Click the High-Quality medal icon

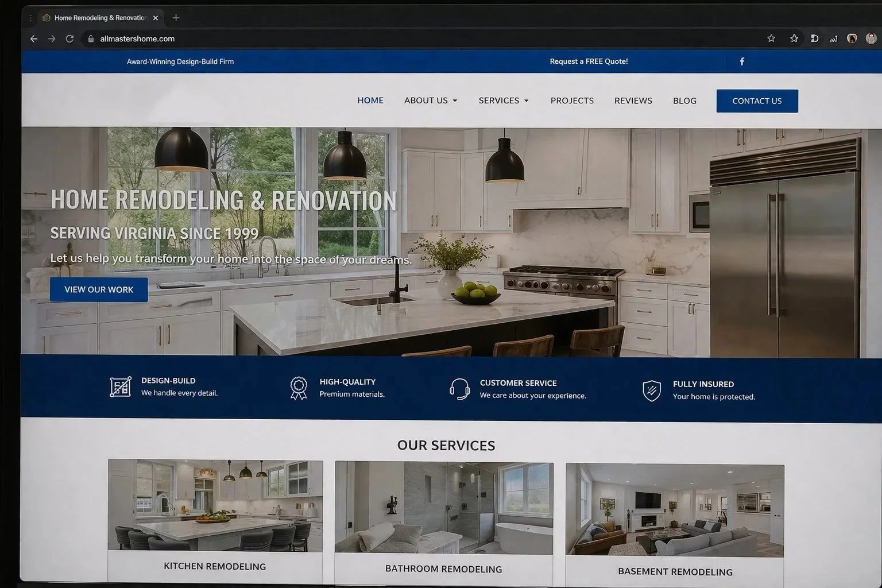click(298, 388)
